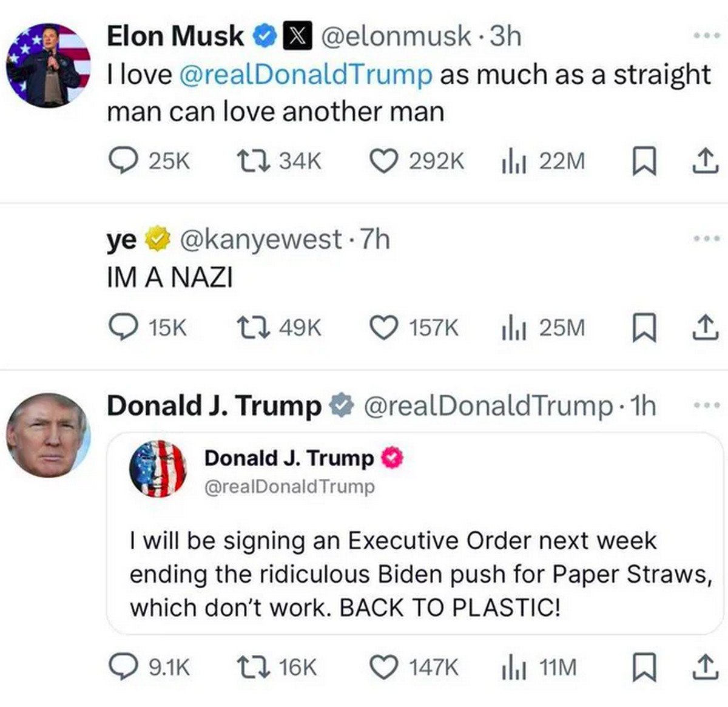
Task: Open Elon Musk's profile picture
Action: (49, 65)
